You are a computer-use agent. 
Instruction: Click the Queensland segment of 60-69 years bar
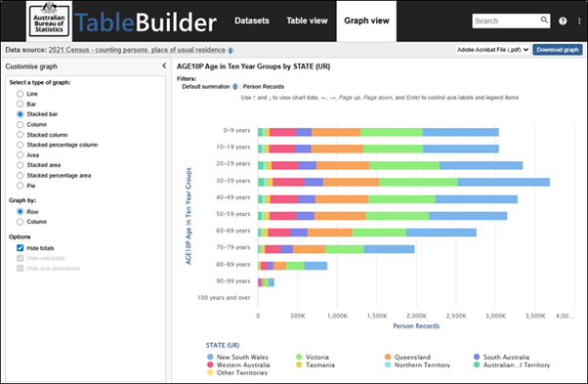[x=330, y=233]
